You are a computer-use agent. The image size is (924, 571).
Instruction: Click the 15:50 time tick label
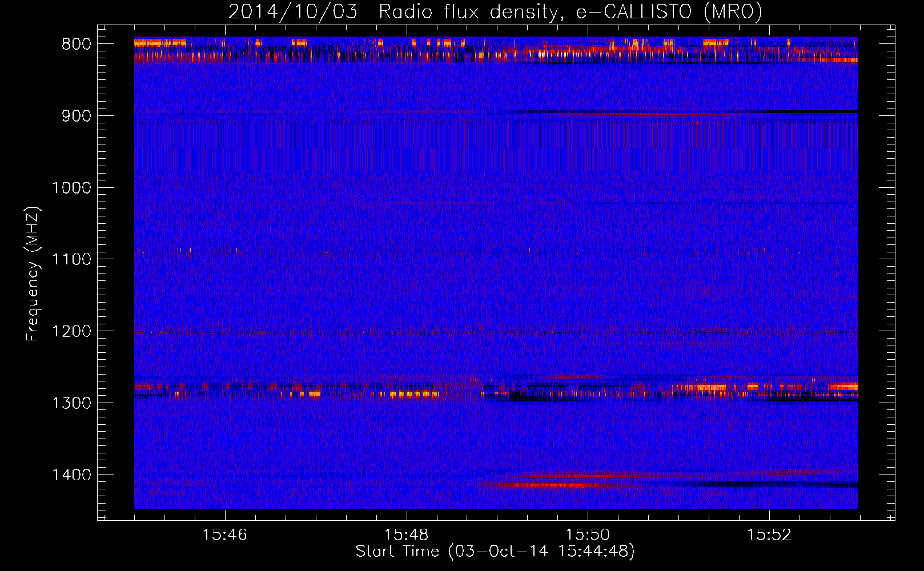(x=588, y=535)
